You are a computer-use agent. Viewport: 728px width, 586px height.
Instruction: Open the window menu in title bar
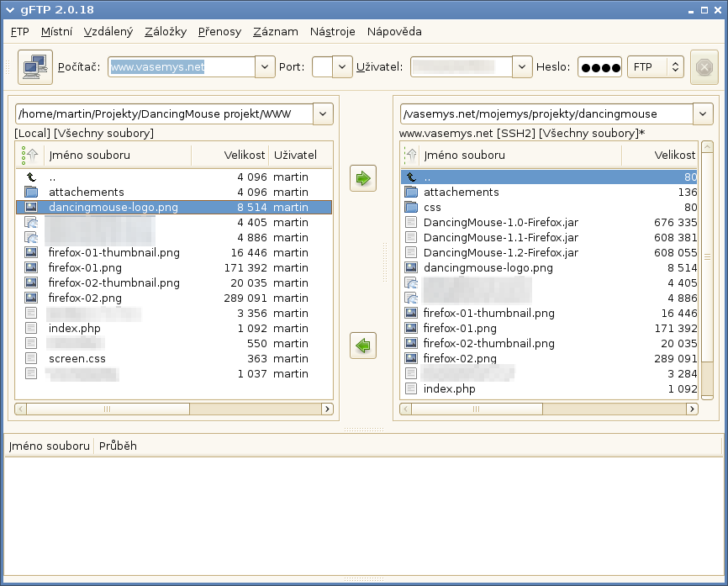[10, 10]
